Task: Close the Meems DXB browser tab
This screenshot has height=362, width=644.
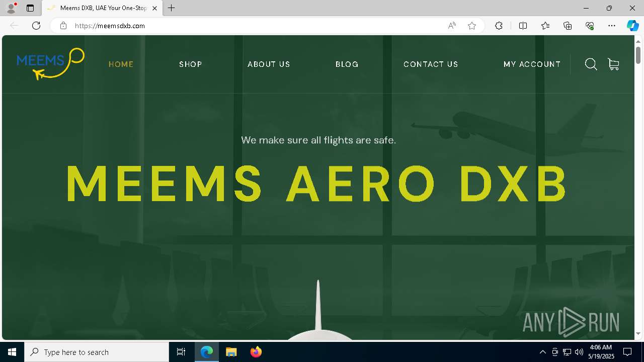Action: [x=154, y=8]
